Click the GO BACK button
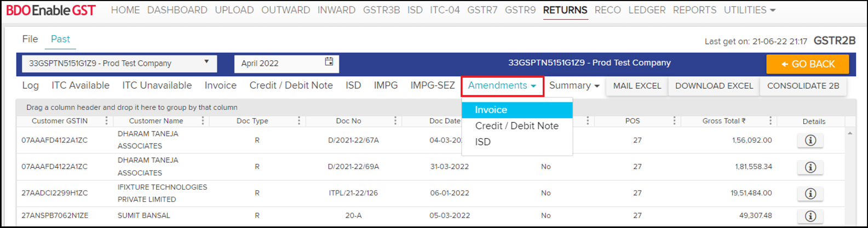The image size is (868, 228). [807, 64]
